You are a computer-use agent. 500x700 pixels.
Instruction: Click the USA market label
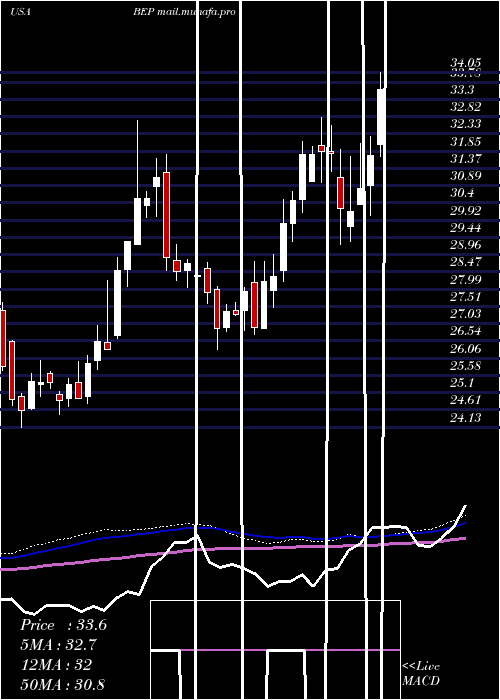coord(20,12)
